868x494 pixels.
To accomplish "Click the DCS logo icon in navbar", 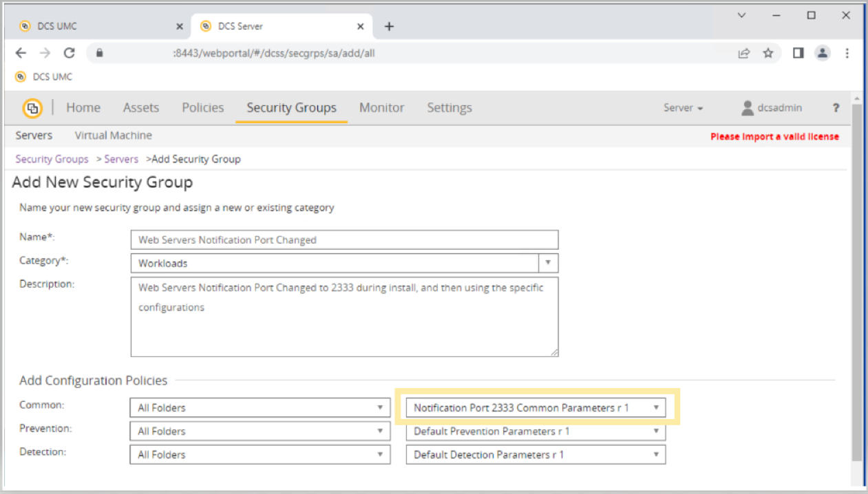I will pyautogui.click(x=32, y=108).
